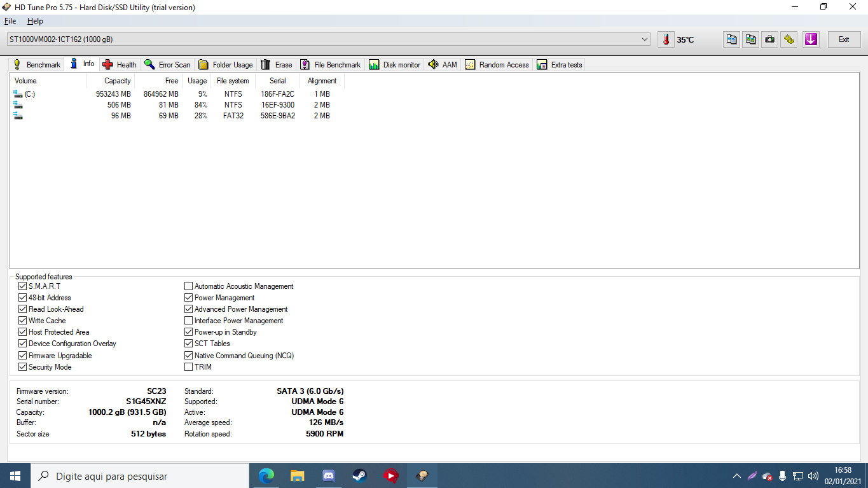Open network status tray icon
Viewport: 868px width, 488px height.
(798, 476)
